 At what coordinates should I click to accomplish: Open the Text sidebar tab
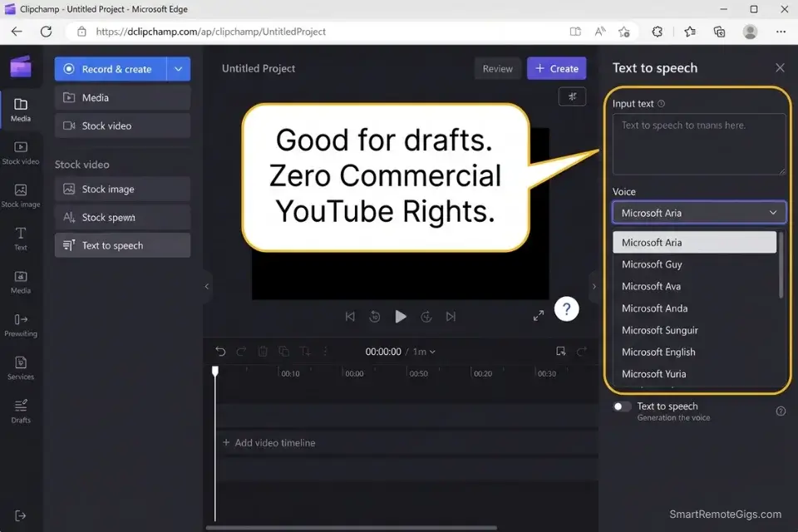pyautogui.click(x=21, y=239)
